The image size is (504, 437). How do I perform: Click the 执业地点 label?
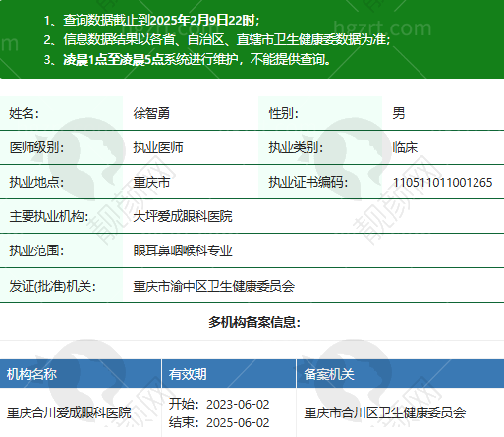coord(36,182)
